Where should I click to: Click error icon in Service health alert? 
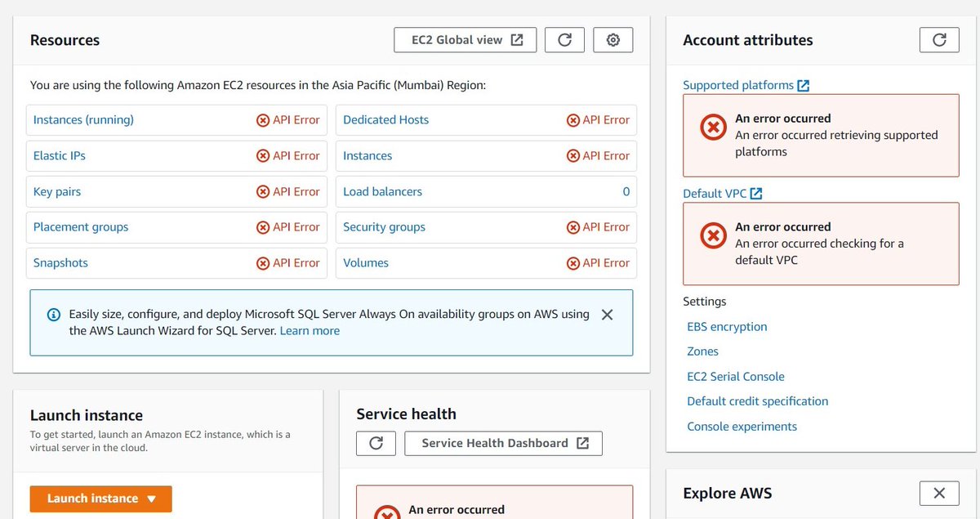[386, 512]
